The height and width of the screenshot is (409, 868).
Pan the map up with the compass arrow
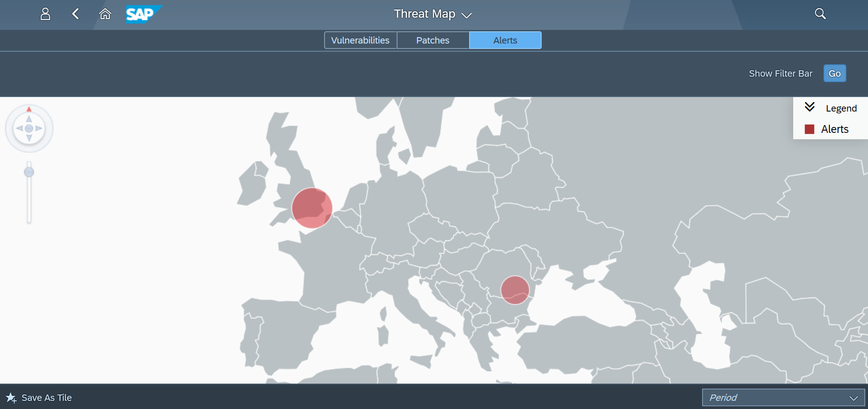point(29,119)
